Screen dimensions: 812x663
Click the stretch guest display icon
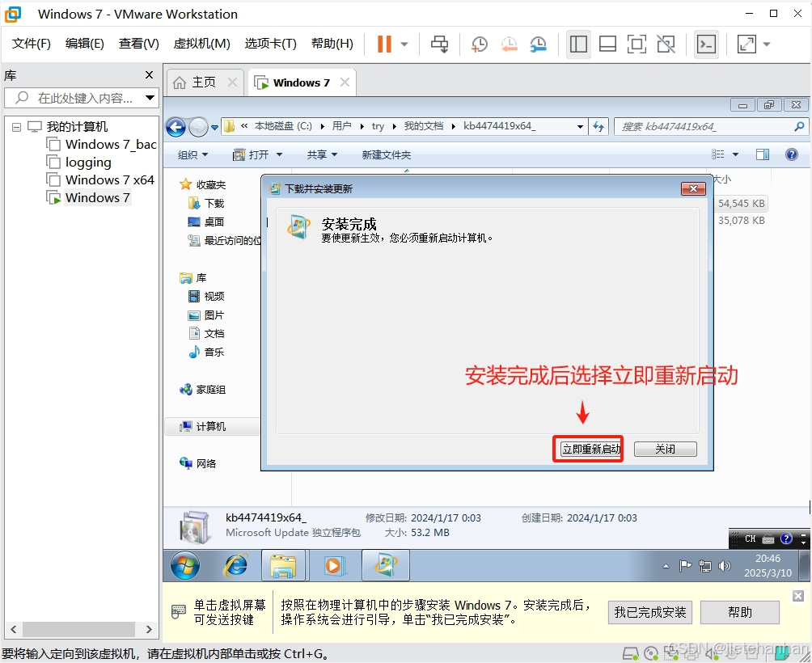(x=746, y=44)
